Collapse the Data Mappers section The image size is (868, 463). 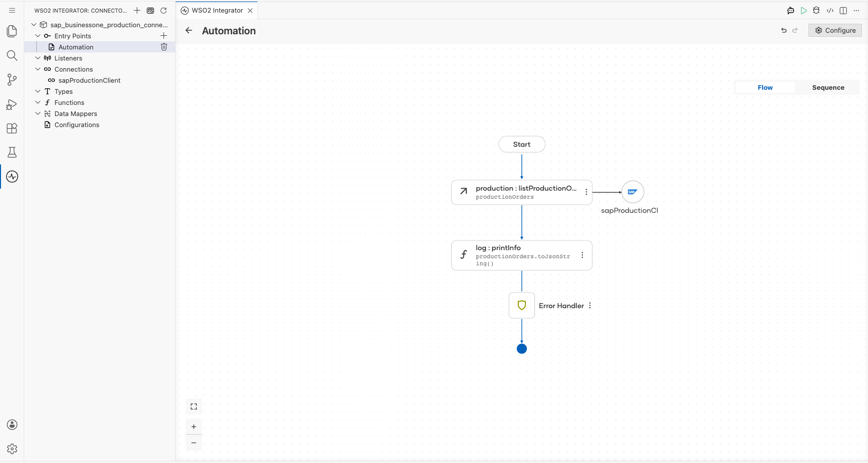click(38, 113)
